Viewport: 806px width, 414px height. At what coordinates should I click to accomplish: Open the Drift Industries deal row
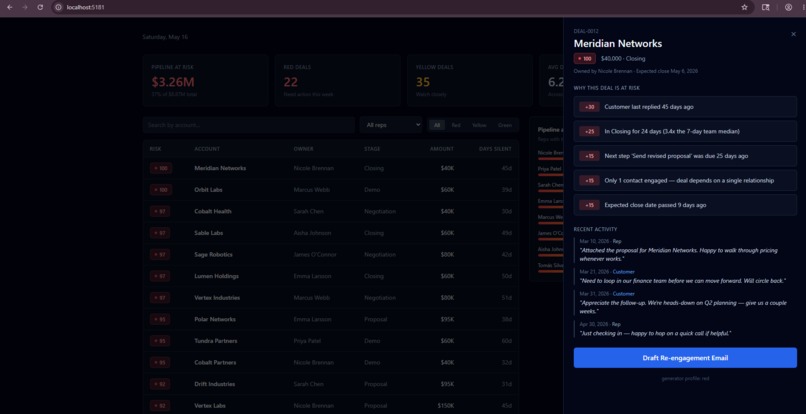pos(331,384)
